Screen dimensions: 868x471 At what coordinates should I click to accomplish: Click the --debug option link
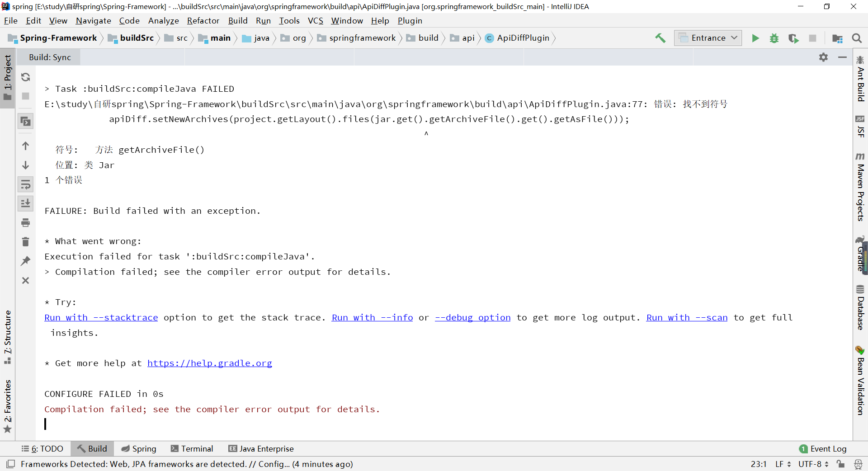[473, 317]
